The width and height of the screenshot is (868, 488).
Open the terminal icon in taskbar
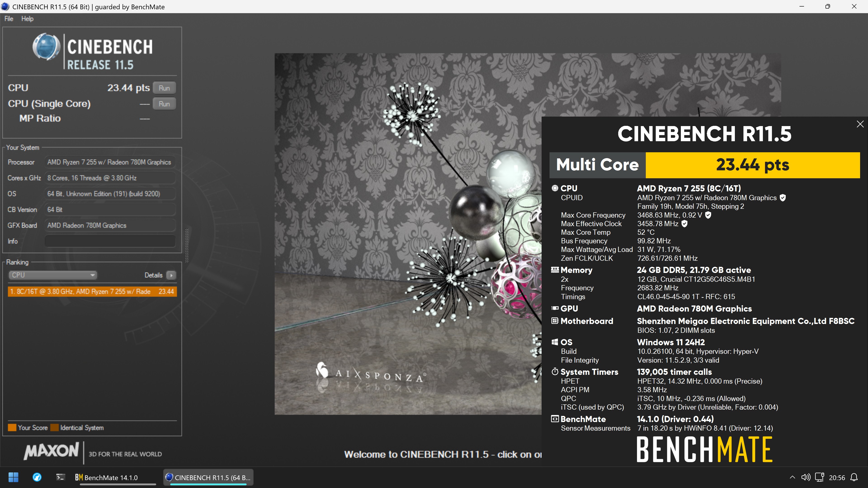click(x=60, y=477)
